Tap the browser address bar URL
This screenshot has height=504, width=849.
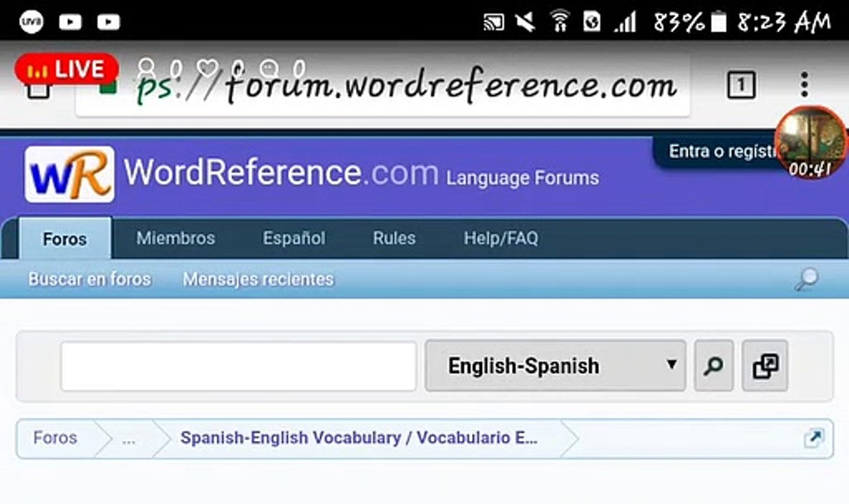(408, 87)
